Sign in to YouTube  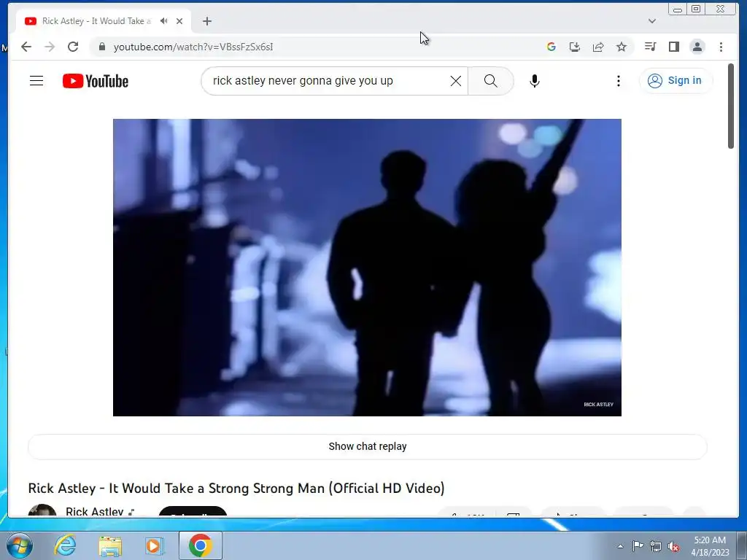pos(676,80)
